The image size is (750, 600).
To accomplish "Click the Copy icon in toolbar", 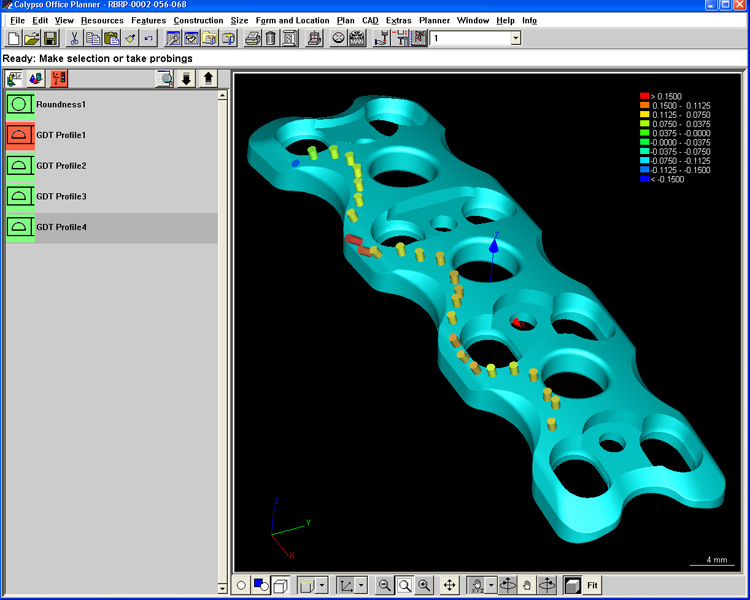I will pyautogui.click(x=93, y=38).
